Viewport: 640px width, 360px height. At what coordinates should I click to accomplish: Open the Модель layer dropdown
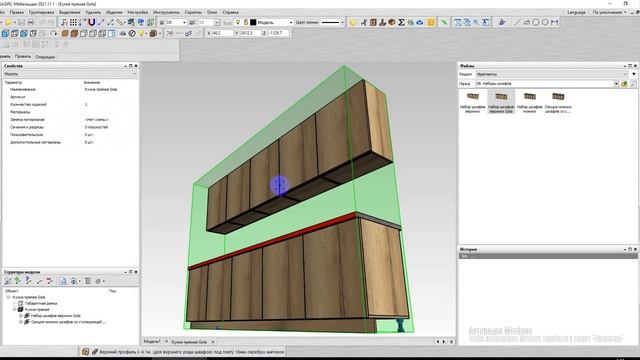pos(291,22)
